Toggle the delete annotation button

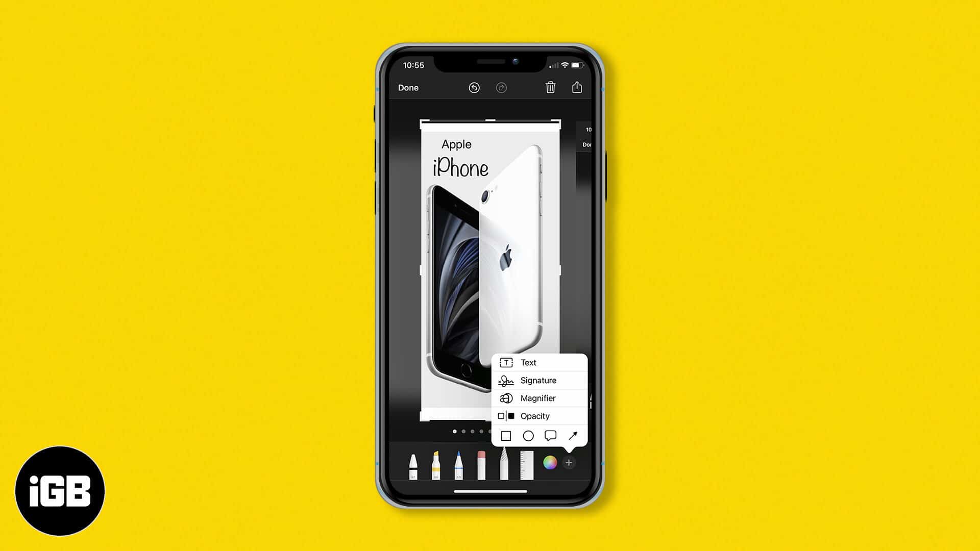(551, 87)
